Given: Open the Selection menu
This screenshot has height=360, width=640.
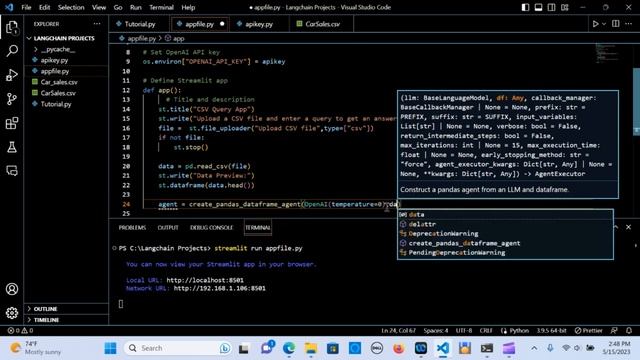Looking at the screenshot, I should point(71,7).
